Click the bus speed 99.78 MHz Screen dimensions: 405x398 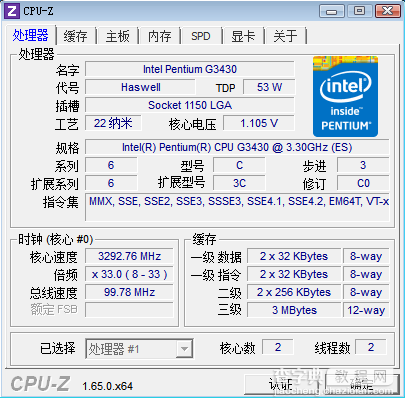click(129, 292)
